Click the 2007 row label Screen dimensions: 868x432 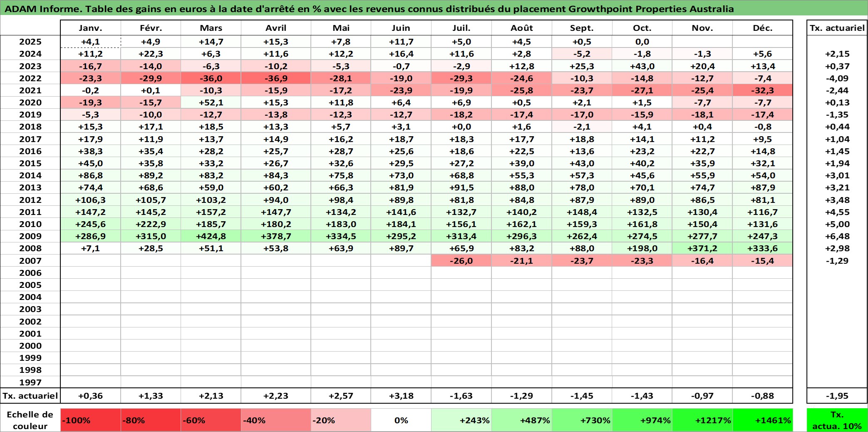(30, 261)
